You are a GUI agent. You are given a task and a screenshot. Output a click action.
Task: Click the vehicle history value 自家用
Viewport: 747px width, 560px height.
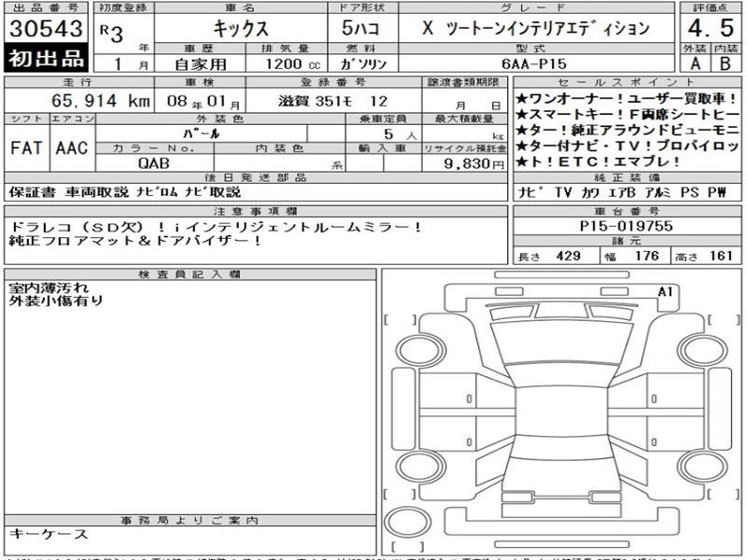click(201, 63)
